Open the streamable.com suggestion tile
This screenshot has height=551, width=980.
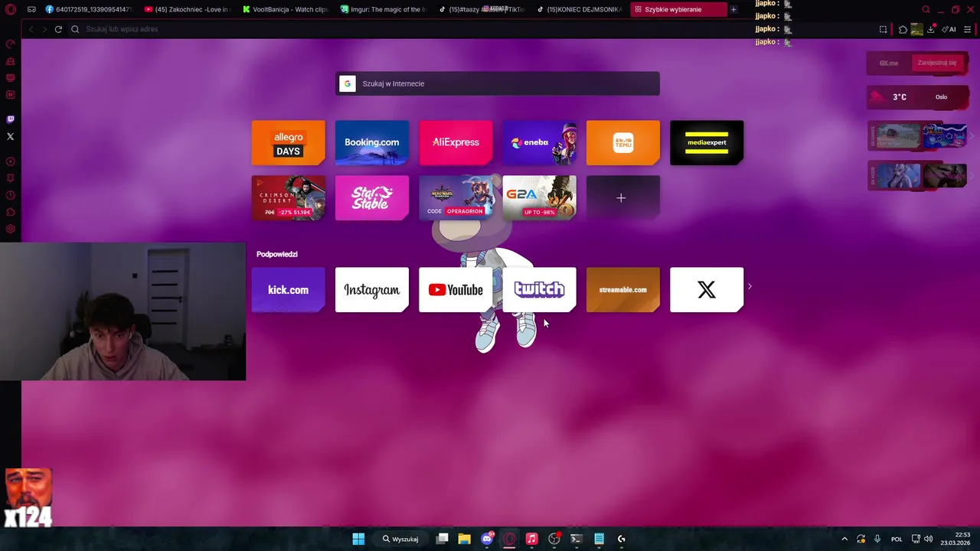click(x=623, y=290)
